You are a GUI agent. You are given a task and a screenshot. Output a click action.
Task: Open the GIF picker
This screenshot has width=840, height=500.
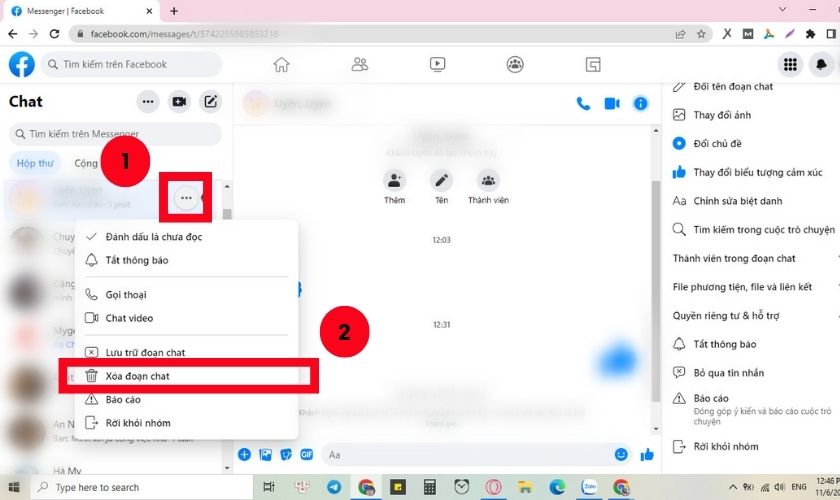(307, 454)
